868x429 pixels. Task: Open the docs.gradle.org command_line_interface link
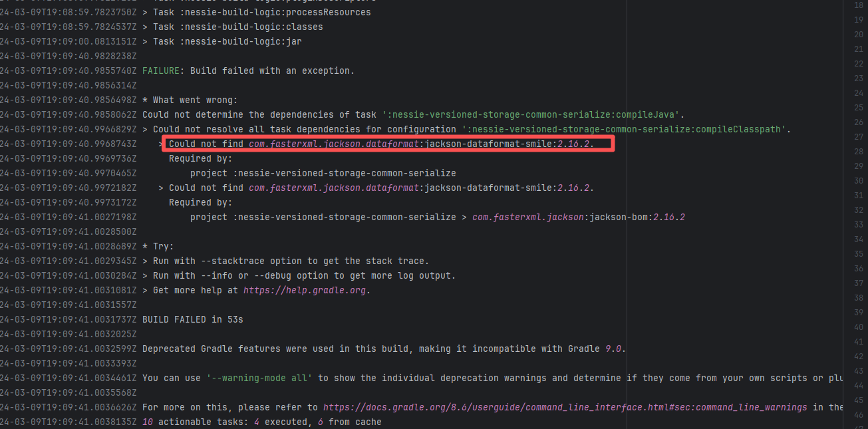[x=565, y=407]
